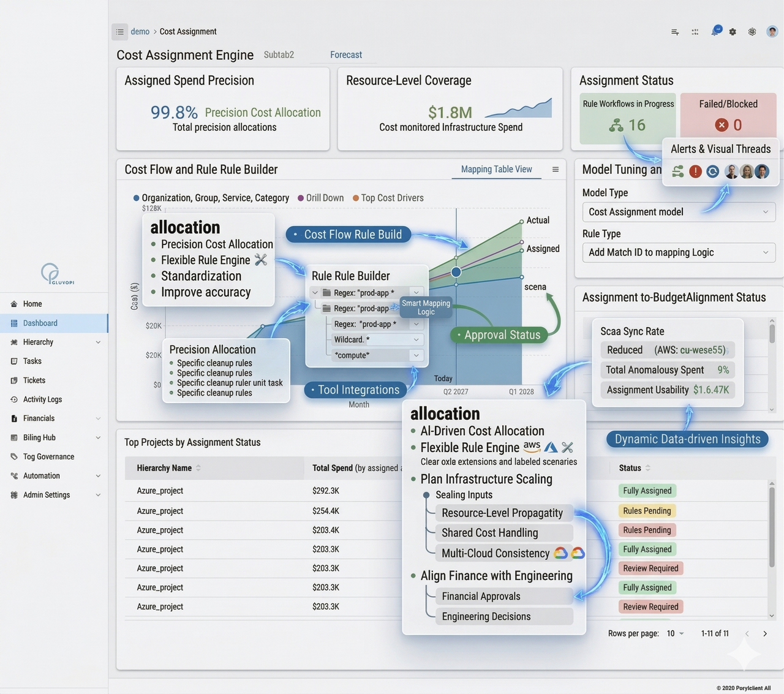Click the workflow icon next to 16
Screen dimensions: 784x694
click(616, 125)
